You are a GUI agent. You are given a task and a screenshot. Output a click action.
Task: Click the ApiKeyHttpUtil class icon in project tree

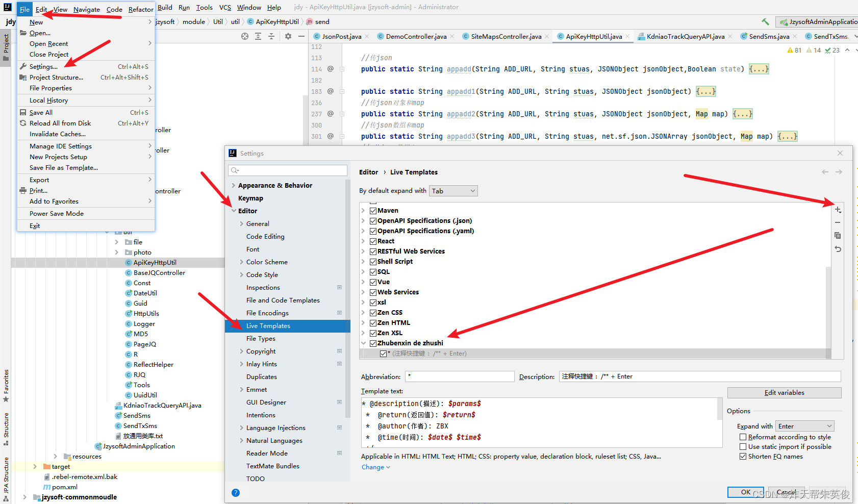[129, 263]
